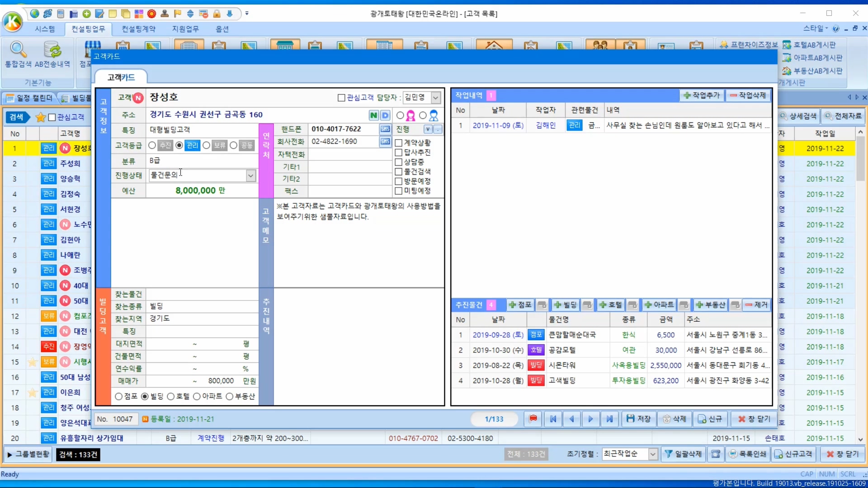Click the red flag icon in card footer
868x488 pixels.
[x=533, y=419]
